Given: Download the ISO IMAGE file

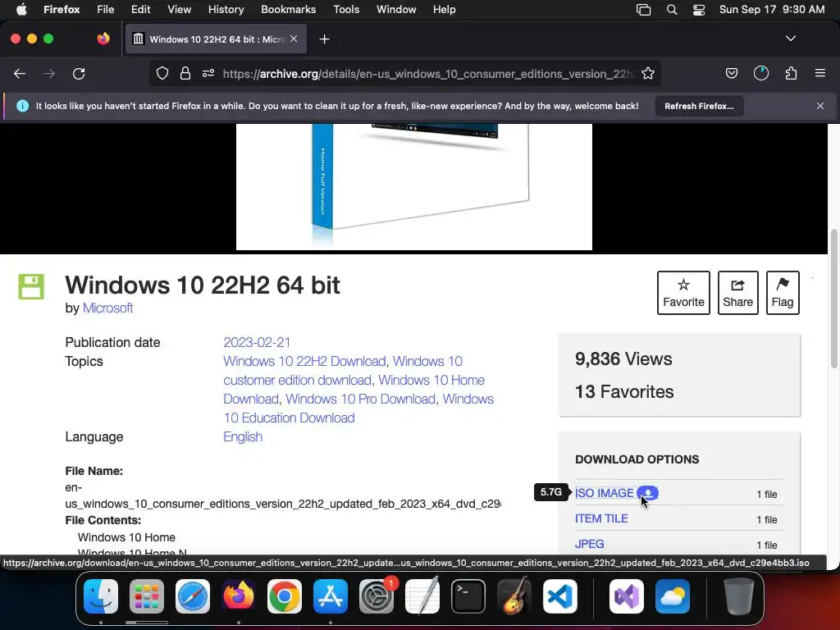Looking at the screenshot, I should pos(604,493).
